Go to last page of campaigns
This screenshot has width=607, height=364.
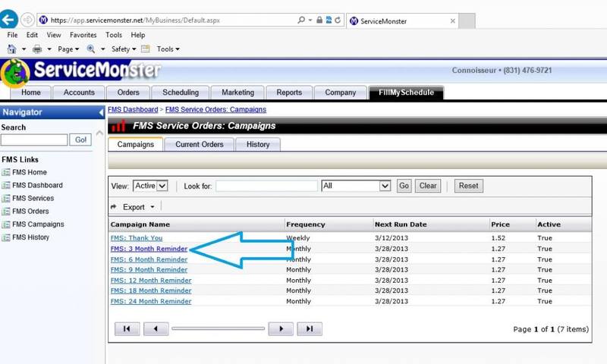[309, 328]
